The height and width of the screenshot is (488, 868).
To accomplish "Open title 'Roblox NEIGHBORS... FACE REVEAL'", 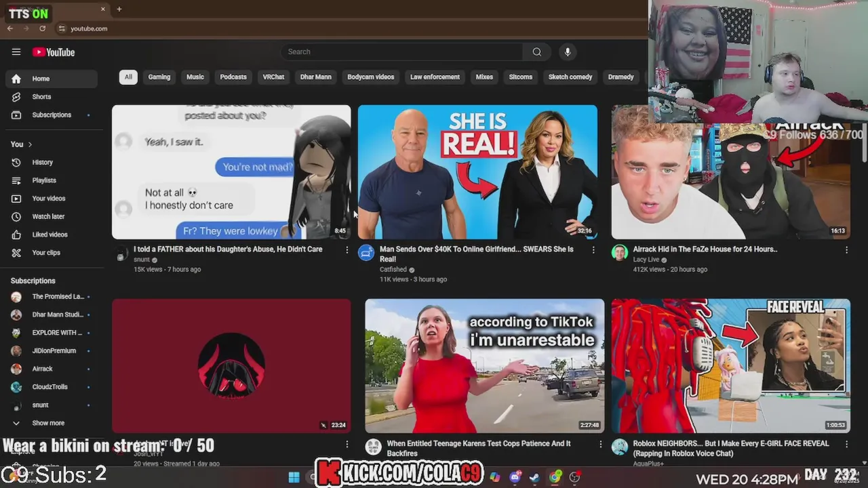I will (x=731, y=449).
